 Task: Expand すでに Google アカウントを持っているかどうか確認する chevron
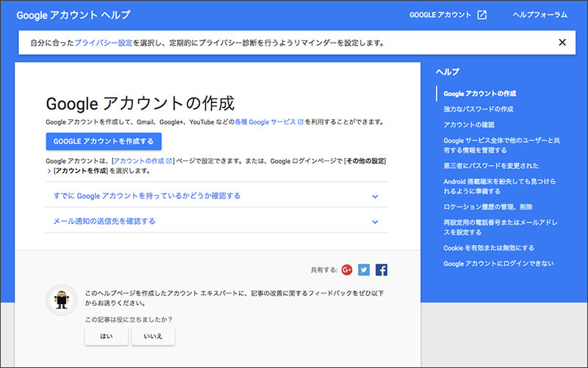click(375, 197)
